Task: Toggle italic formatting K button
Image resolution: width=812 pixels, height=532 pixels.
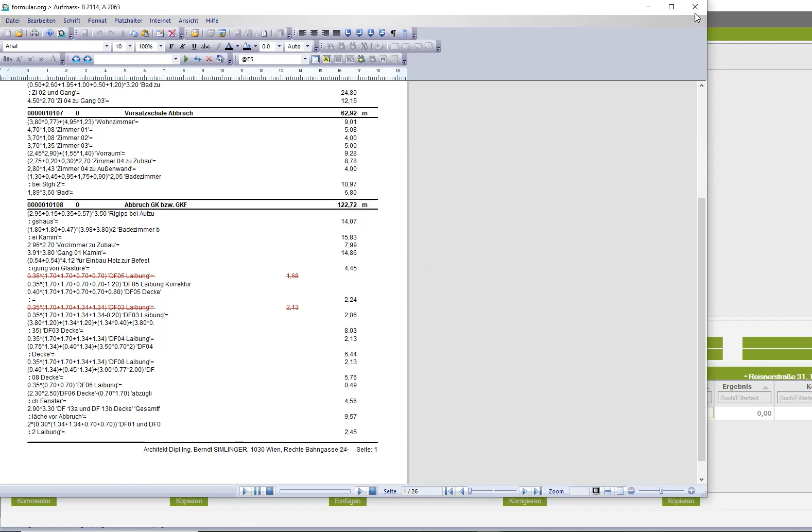Action: click(183, 46)
